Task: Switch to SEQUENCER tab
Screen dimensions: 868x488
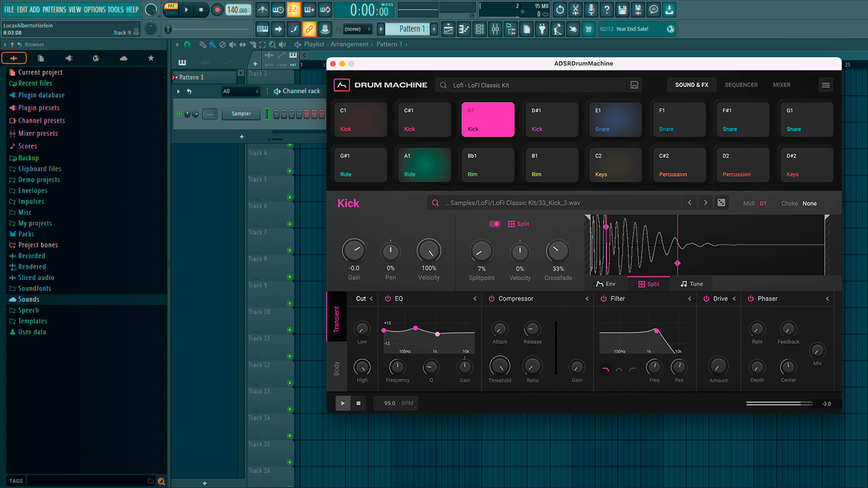Action: coord(741,85)
